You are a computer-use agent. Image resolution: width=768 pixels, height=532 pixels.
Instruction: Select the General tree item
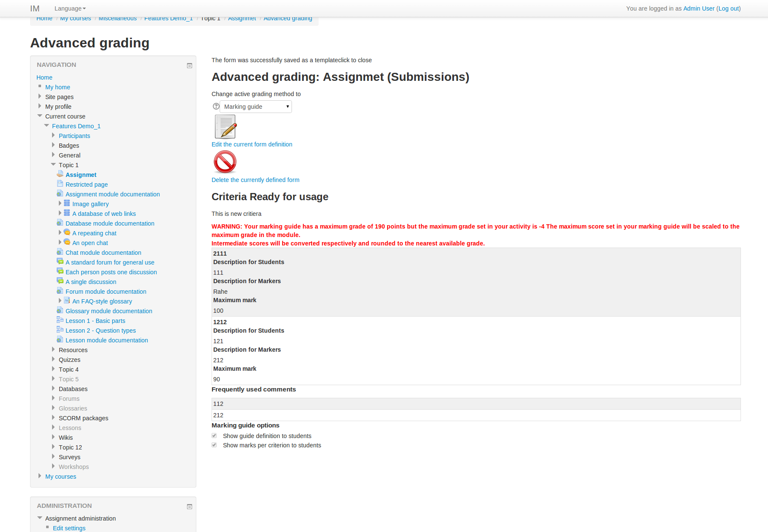click(x=69, y=155)
